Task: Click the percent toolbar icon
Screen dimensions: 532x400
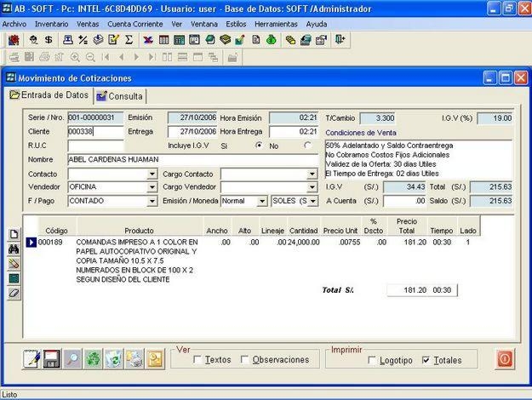Action: tap(83, 40)
